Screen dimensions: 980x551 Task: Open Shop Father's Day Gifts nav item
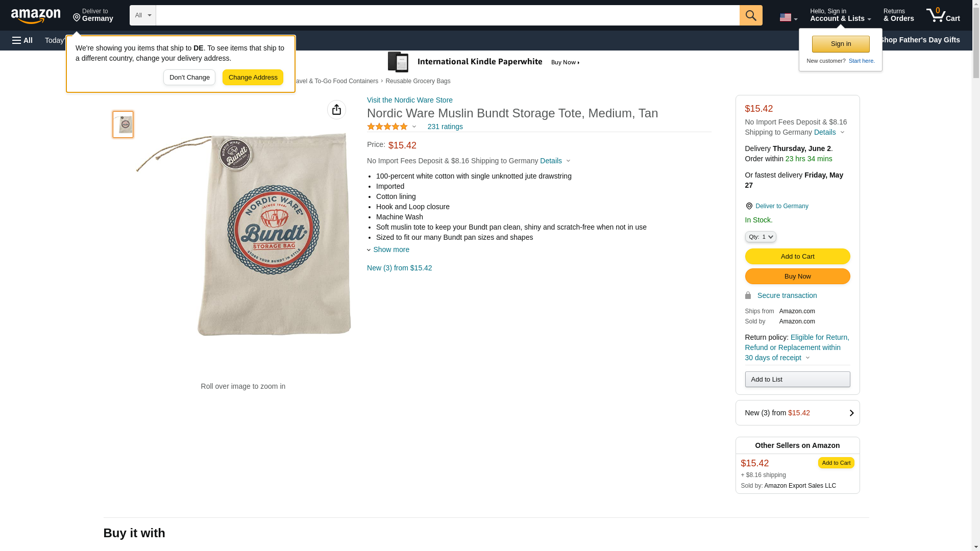[919, 40]
